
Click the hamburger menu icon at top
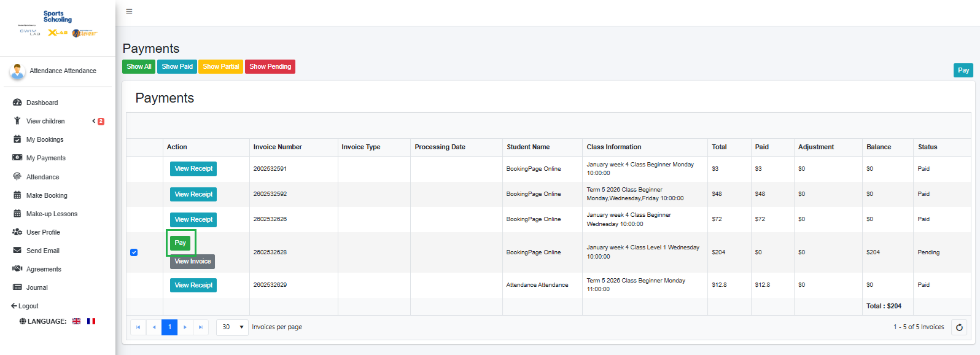pyautogui.click(x=129, y=12)
